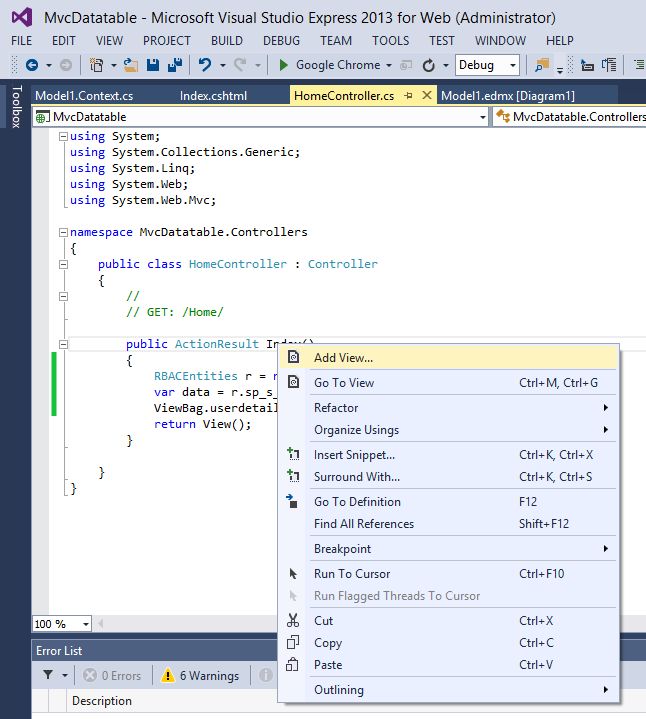646x719 pixels.
Task: Select Go To Definition in context menu
Action: 357,502
